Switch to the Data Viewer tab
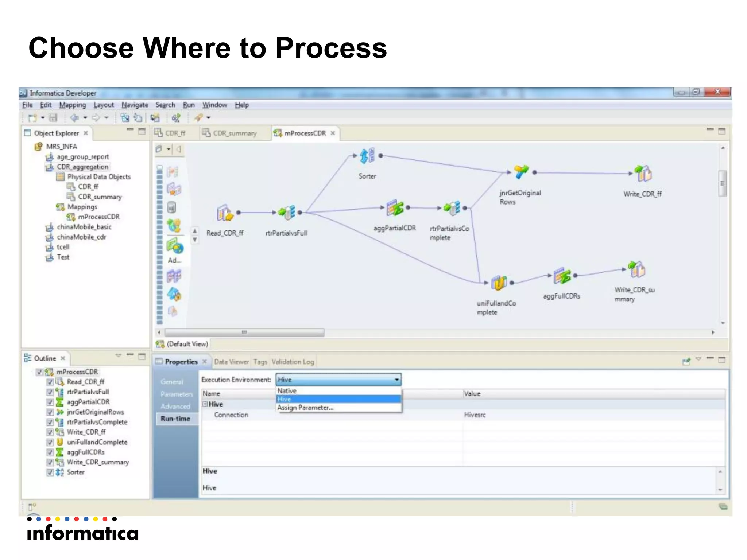This screenshot has width=747, height=560. (x=231, y=362)
